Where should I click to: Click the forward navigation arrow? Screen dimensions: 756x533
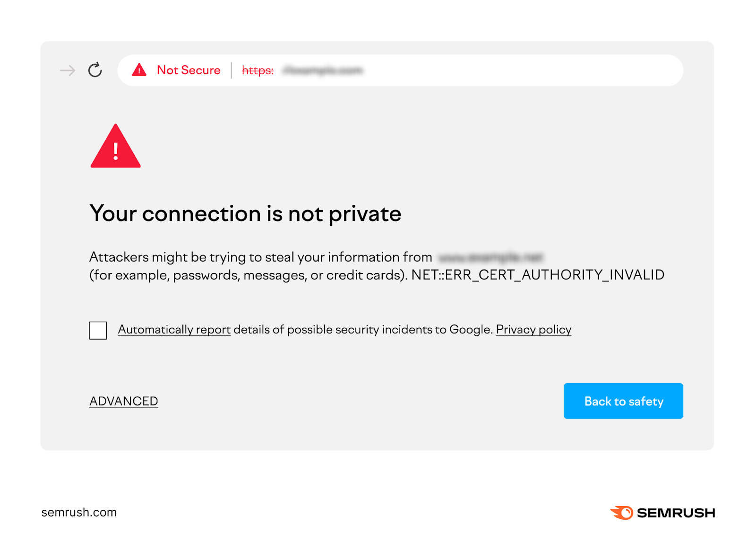68,70
